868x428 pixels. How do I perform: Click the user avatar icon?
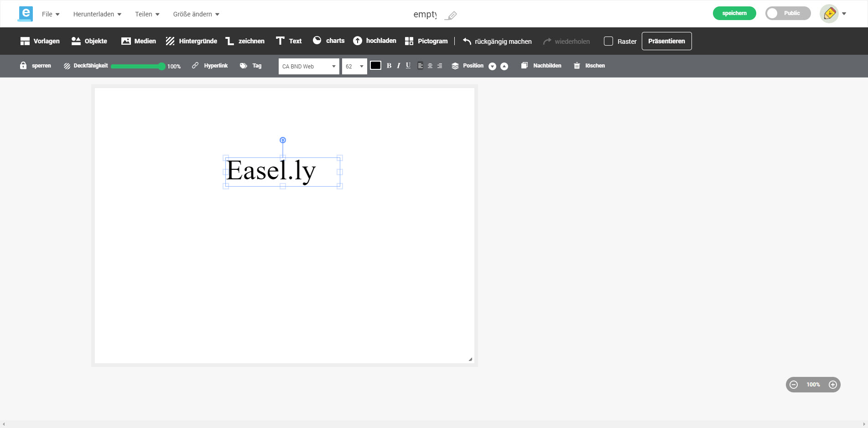tap(829, 14)
